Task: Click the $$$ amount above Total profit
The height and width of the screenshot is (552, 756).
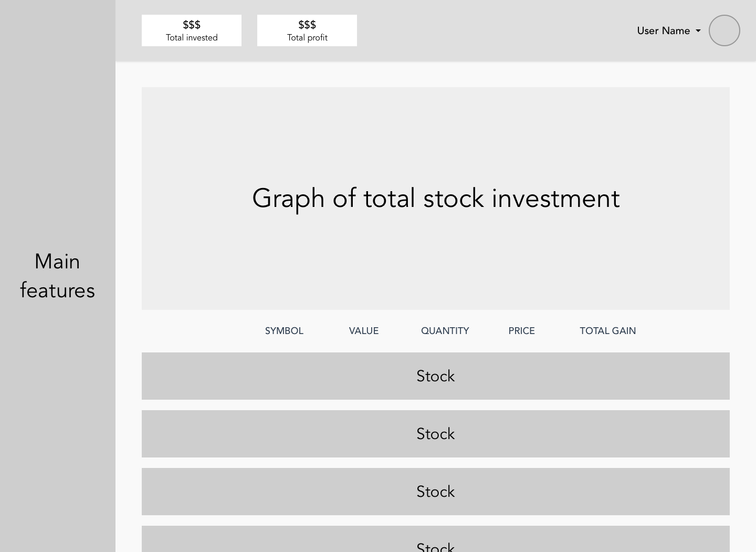Action: [307, 25]
